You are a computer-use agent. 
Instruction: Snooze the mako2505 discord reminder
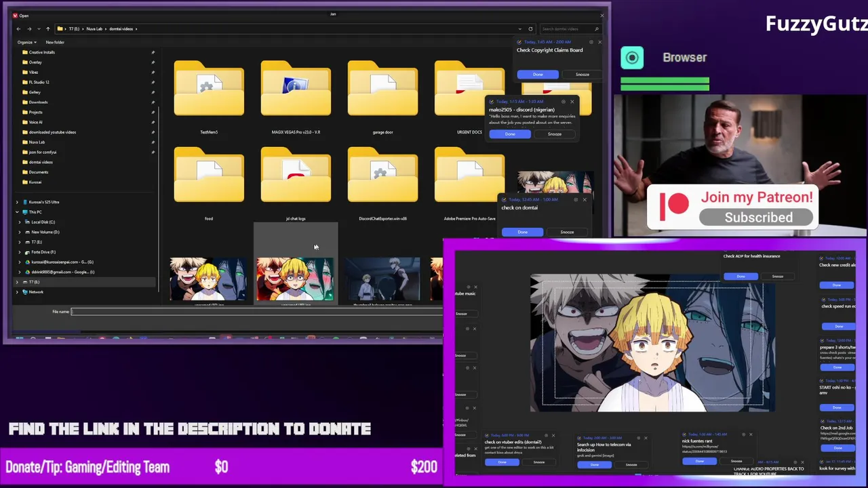555,134
